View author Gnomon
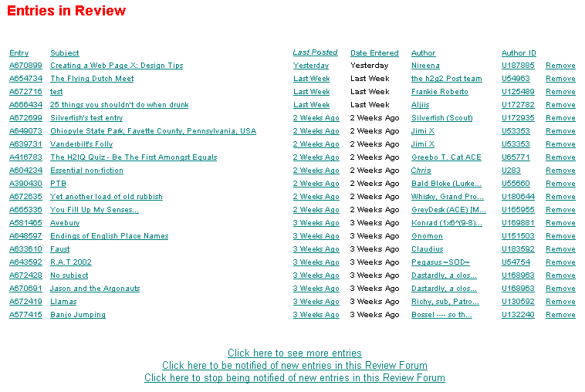585x392 pixels. (x=427, y=235)
